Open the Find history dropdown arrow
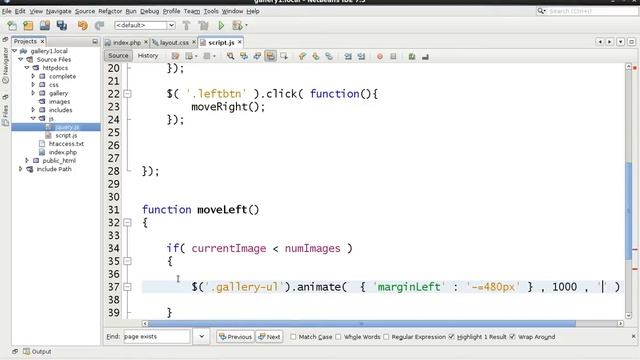 pos(202,337)
